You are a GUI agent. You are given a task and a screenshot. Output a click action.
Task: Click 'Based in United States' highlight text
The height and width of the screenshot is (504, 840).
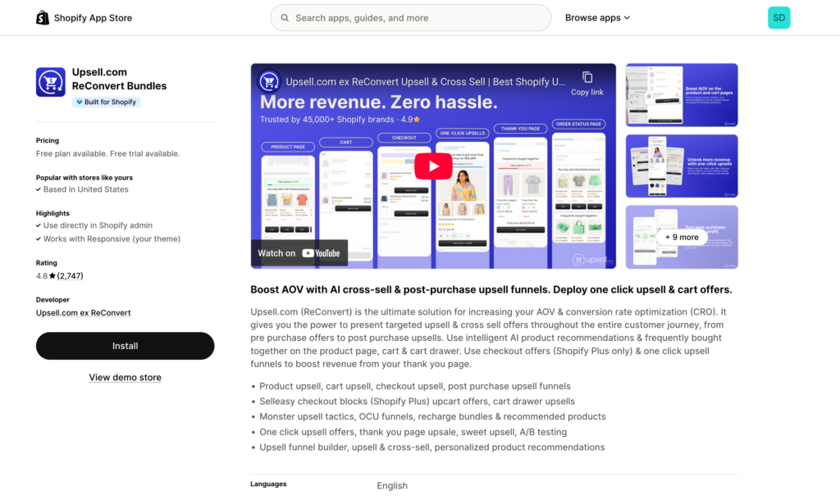click(x=85, y=189)
